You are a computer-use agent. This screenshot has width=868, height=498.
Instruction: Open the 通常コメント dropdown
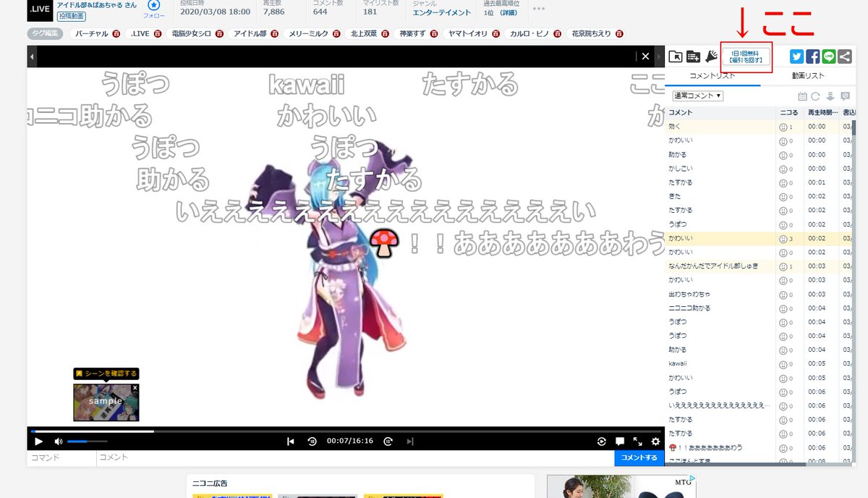[698, 96]
